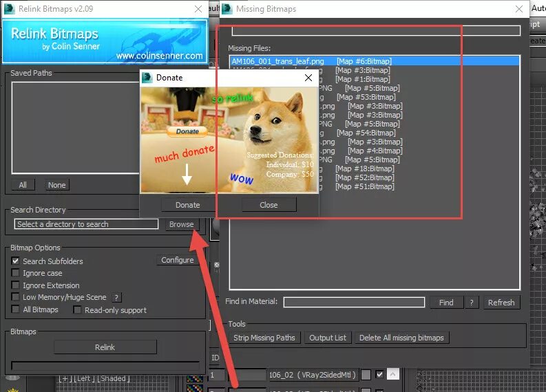
Task: Close the Relink Bitmaps window
Action: point(198,9)
